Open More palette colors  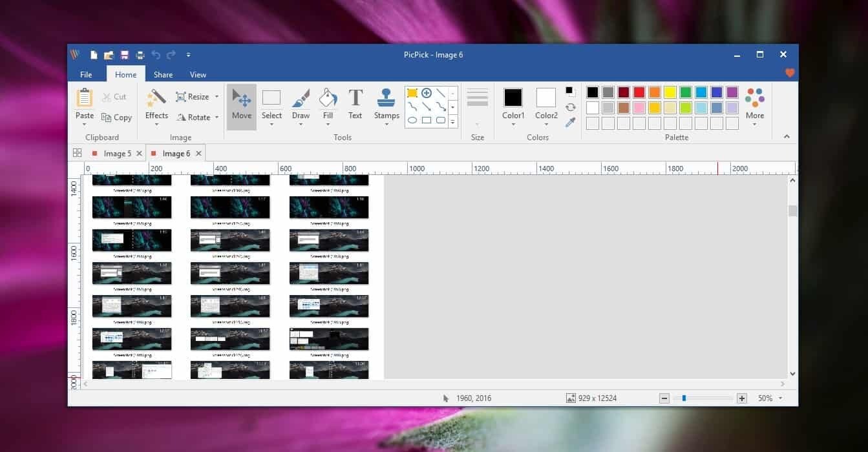coord(754,106)
